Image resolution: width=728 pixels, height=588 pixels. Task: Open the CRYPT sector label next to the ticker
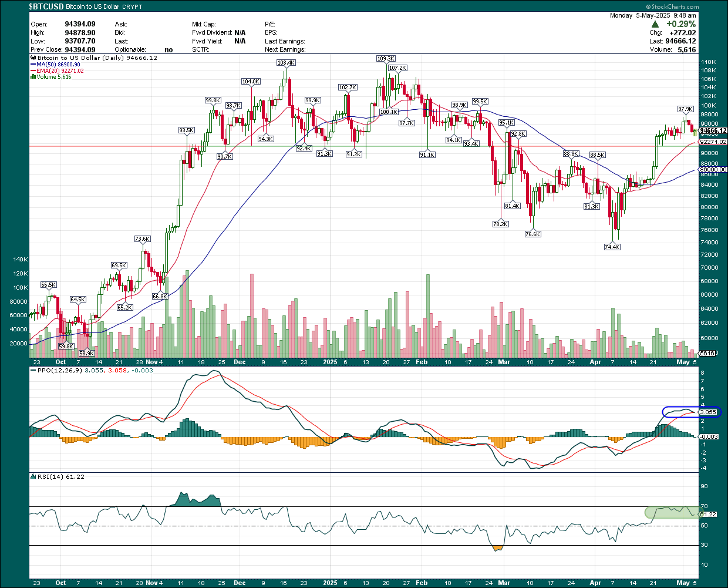[x=133, y=6]
